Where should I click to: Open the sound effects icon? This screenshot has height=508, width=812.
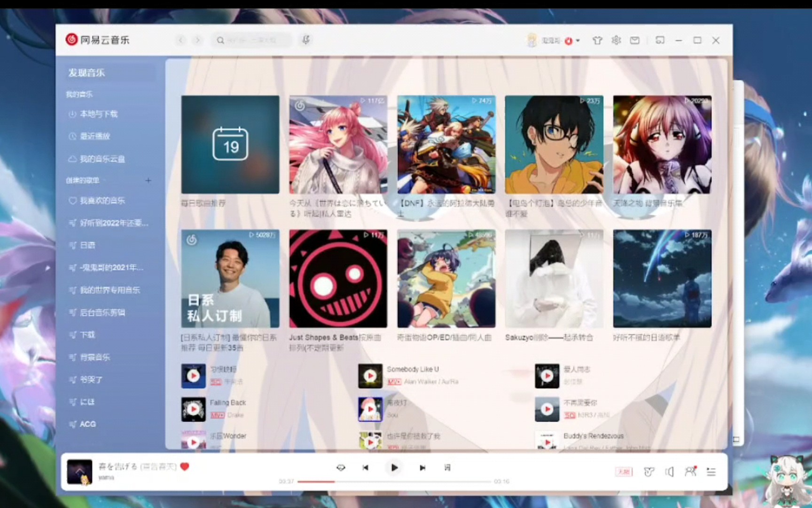(x=649, y=472)
